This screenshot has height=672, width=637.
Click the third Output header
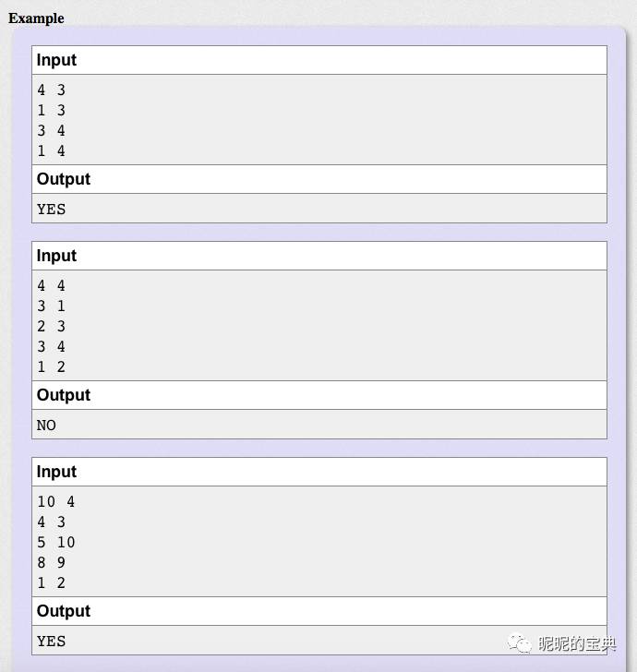coord(64,611)
